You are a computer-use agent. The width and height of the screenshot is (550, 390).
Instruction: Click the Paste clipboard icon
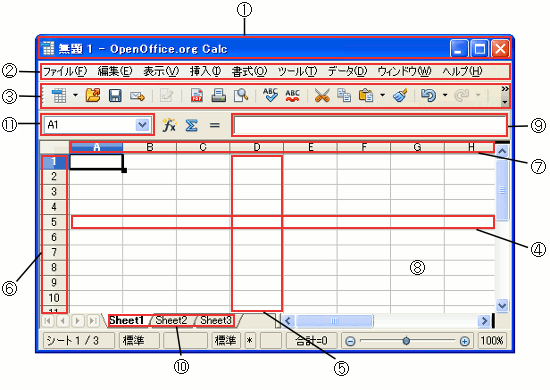click(x=366, y=95)
